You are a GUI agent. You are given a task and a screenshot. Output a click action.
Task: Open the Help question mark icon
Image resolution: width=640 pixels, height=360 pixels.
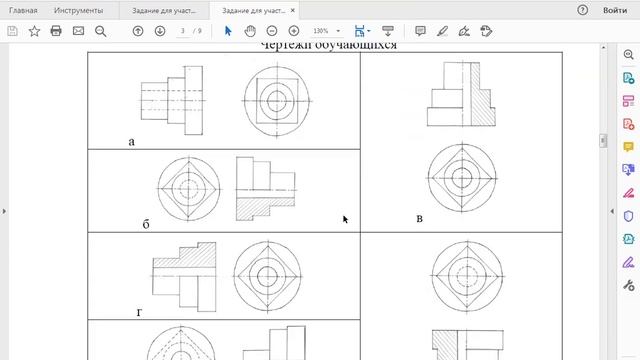[582, 10]
